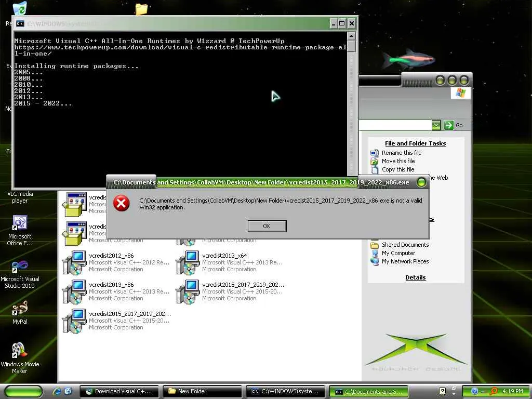Choose Copy this file task link
Viewport: 532px width, 399px height.
pyautogui.click(x=398, y=169)
